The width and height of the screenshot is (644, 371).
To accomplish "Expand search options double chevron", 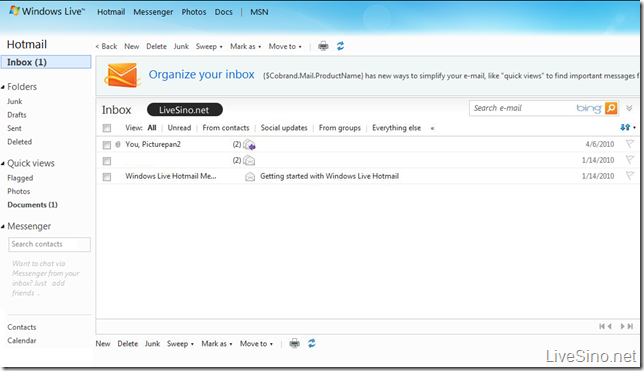I will click(x=629, y=108).
